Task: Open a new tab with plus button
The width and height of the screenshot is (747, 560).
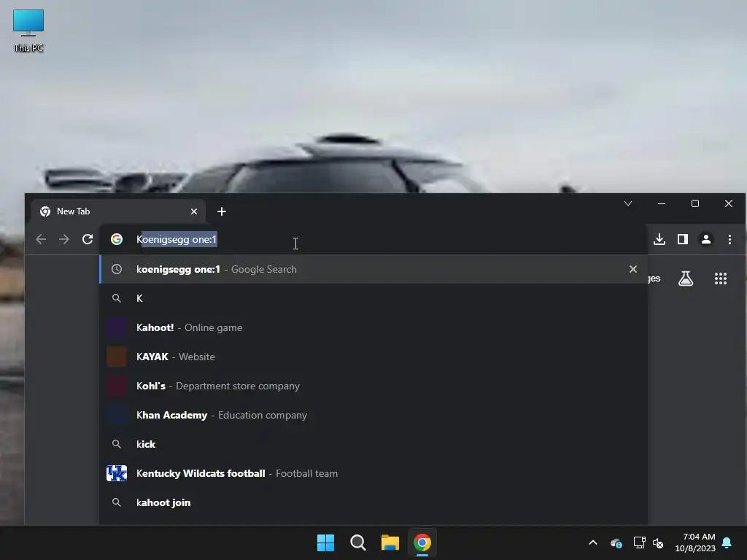Action: [222, 211]
